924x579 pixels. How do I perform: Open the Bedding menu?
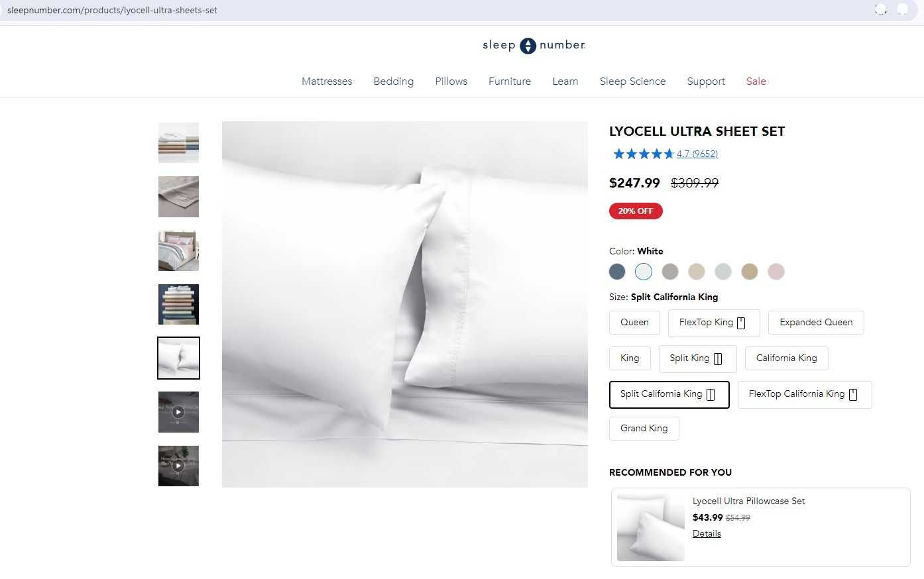coord(394,81)
